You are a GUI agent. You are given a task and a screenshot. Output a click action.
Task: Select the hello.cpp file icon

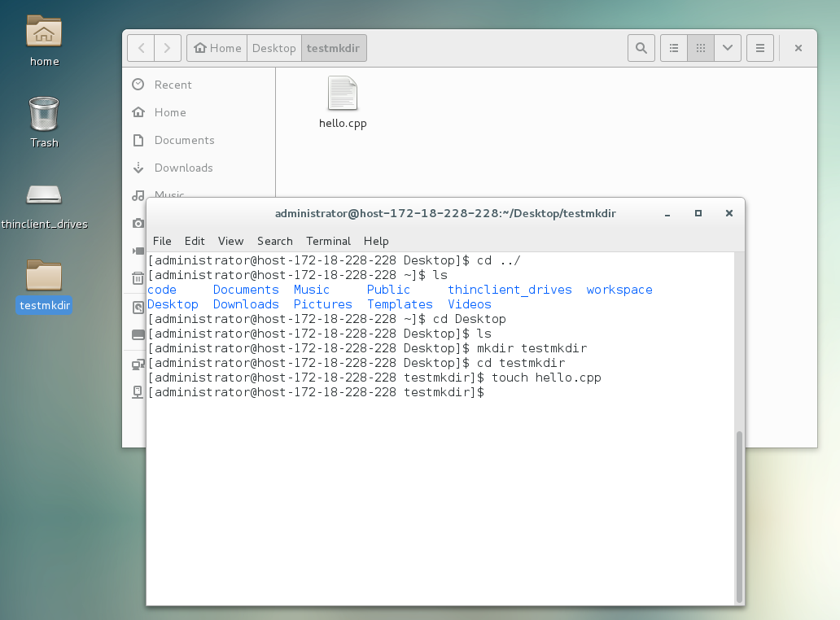(343, 94)
